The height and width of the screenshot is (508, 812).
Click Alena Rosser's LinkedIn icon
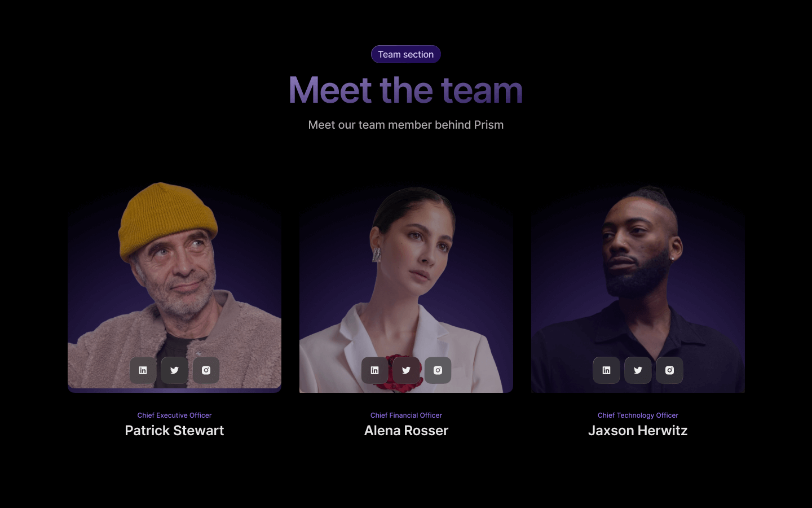374,370
